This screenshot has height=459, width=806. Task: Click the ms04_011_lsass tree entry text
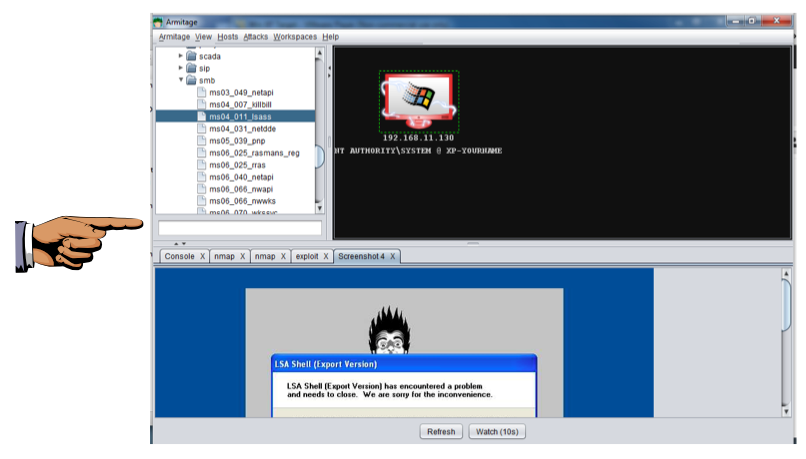240,117
